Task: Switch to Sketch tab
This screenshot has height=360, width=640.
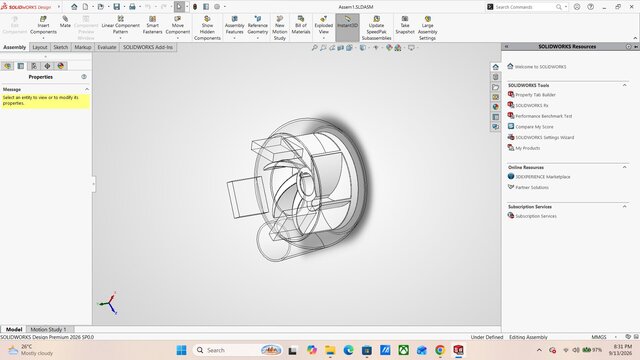Action: pyautogui.click(x=60, y=47)
